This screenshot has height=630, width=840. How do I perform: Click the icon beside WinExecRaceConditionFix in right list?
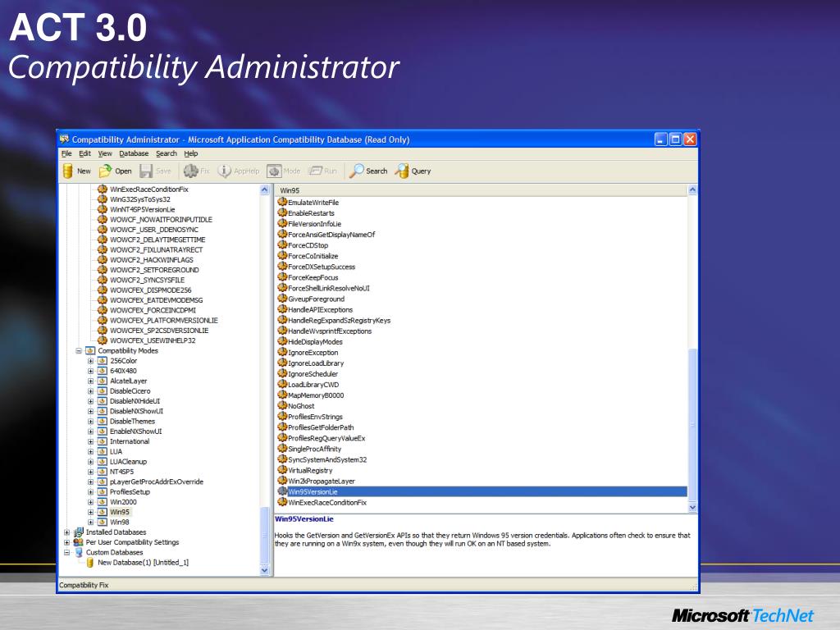click(x=282, y=502)
